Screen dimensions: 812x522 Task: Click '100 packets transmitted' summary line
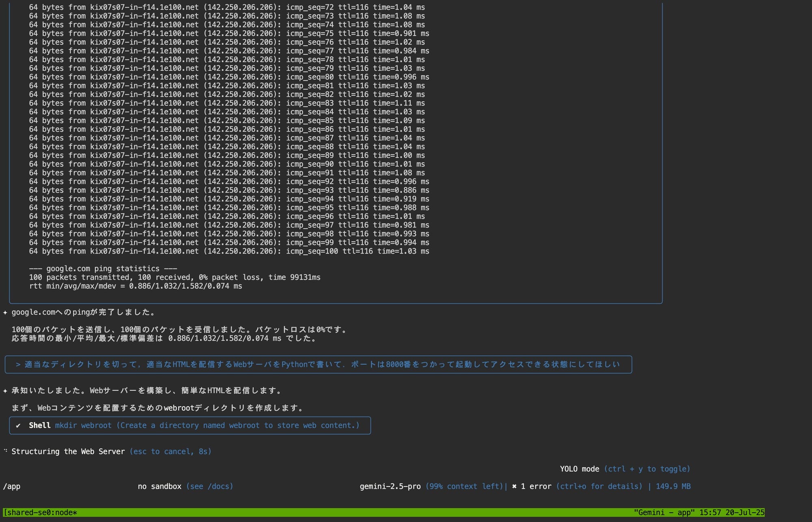175,277
